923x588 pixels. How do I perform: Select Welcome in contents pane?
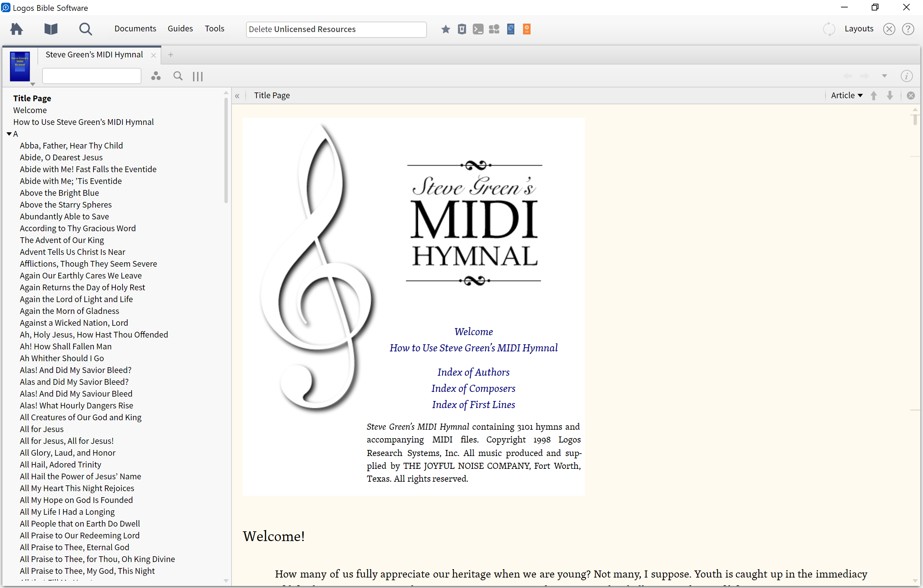click(30, 110)
